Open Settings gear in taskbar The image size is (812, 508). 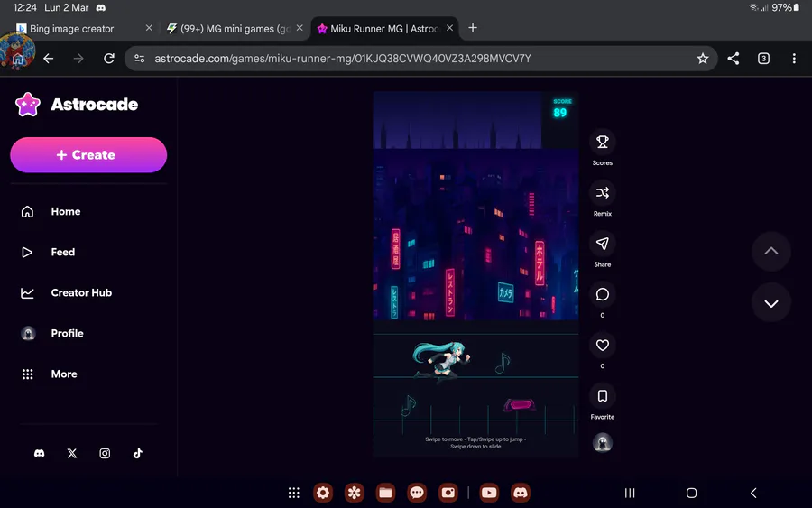pos(323,493)
